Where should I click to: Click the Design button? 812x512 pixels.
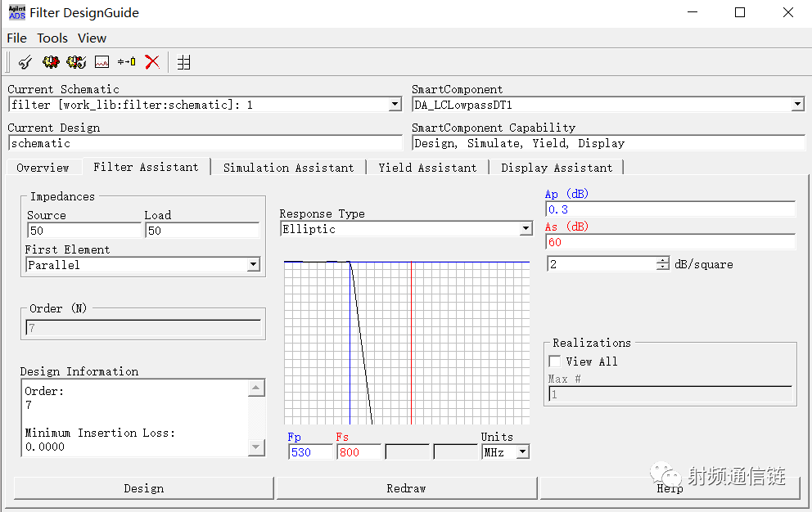pos(143,488)
